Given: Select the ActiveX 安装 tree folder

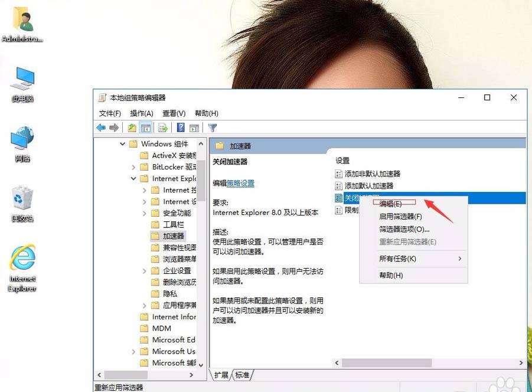Looking at the screenshot, I should pyautogui.click(x=168, y=155).
